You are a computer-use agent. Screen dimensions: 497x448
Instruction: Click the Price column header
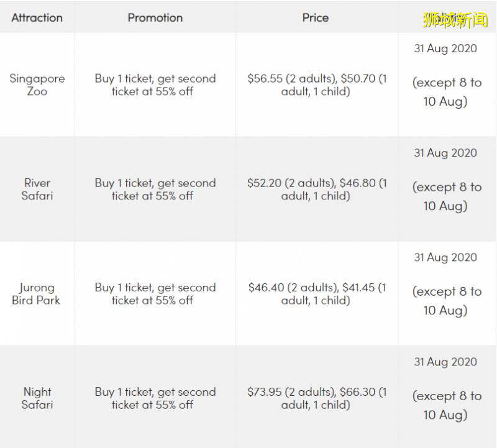(x=316, y=17)
